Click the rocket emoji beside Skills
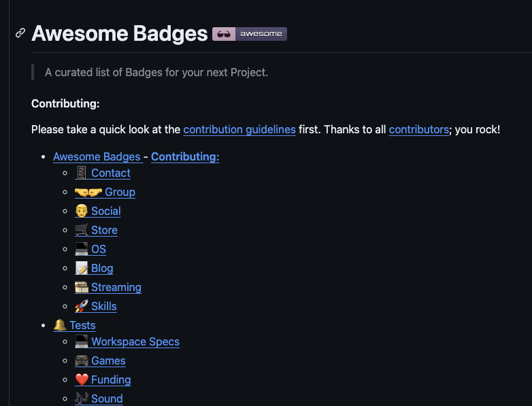This screenshot has height=406, width=532. pyautogui.click(x=82, y=306)
